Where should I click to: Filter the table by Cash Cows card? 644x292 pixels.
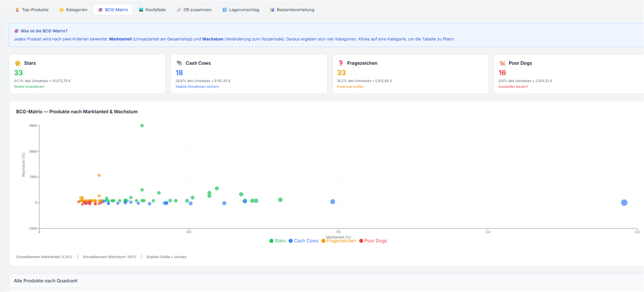coord(249,74)
